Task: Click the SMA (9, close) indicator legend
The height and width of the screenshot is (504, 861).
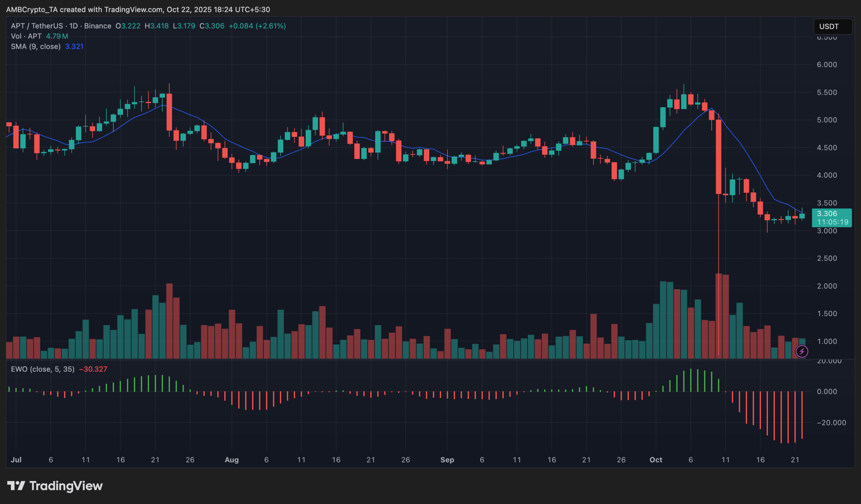Action: click(x=35, y=46)
